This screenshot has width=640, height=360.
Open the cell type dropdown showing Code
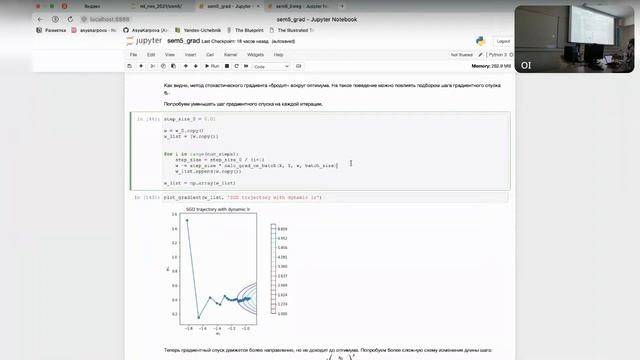pos(271,67)
